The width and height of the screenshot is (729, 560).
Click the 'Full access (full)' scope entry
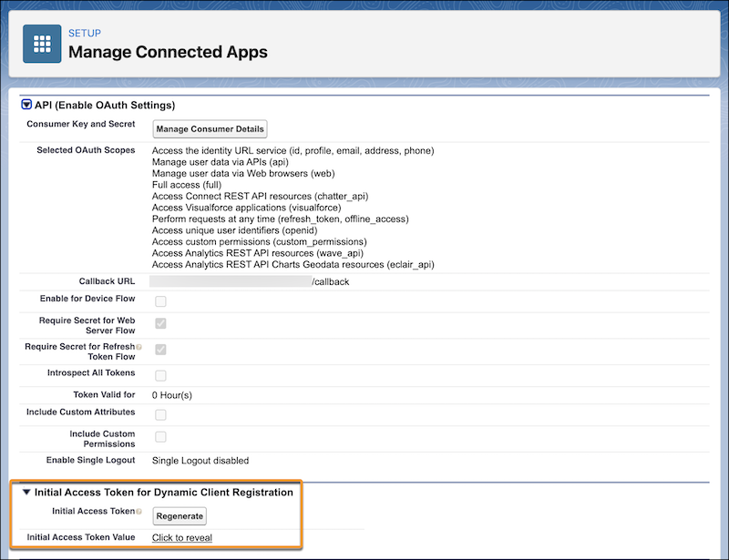tap(187, 185)
